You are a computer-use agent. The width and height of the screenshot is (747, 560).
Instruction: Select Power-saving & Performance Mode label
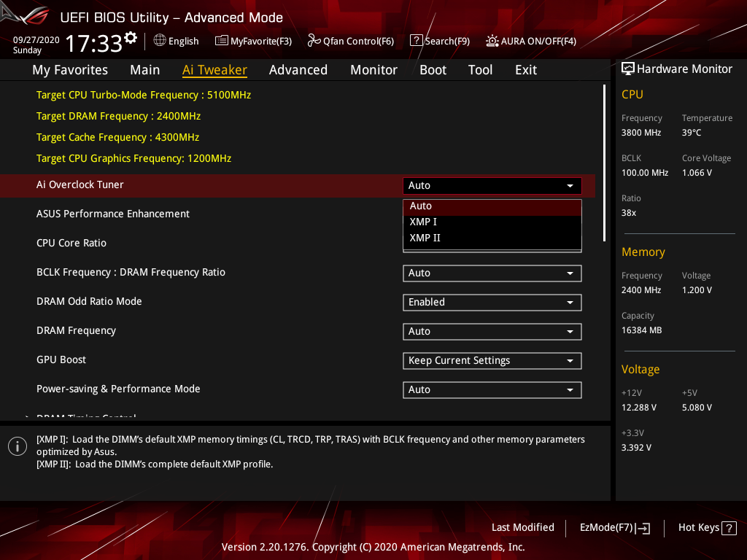tap(118, 389)
